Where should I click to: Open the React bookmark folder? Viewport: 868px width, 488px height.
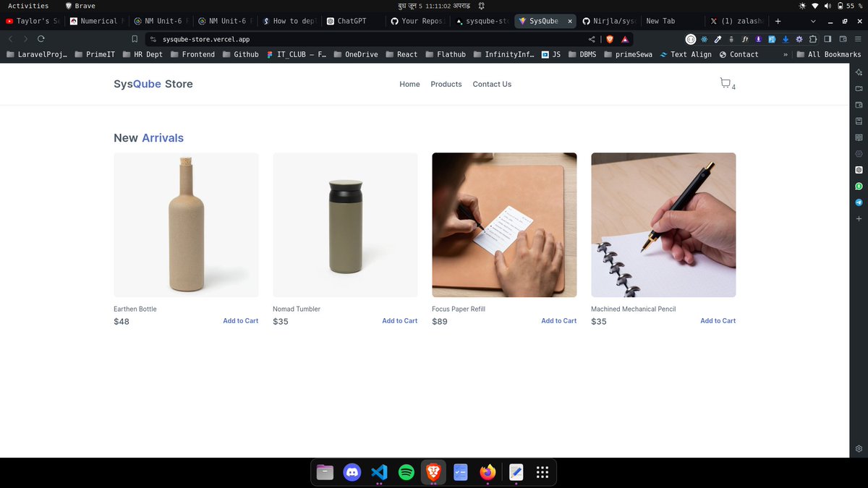click(401, 54)
